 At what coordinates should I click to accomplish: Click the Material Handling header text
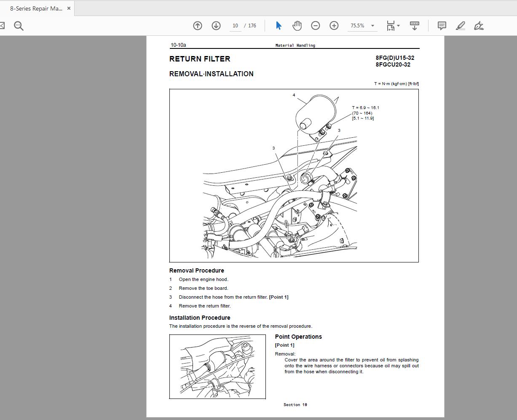[295, 45]
